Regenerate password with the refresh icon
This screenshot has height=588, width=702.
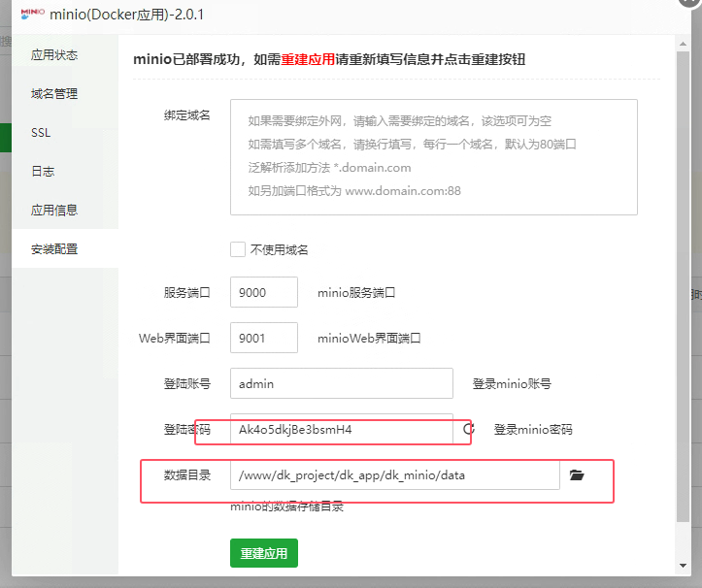469,429
